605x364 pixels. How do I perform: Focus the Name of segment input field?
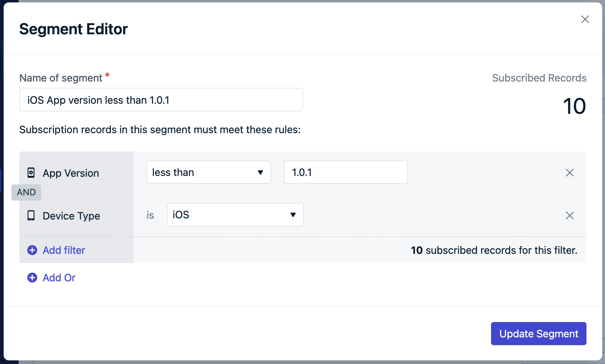(161, 100)
